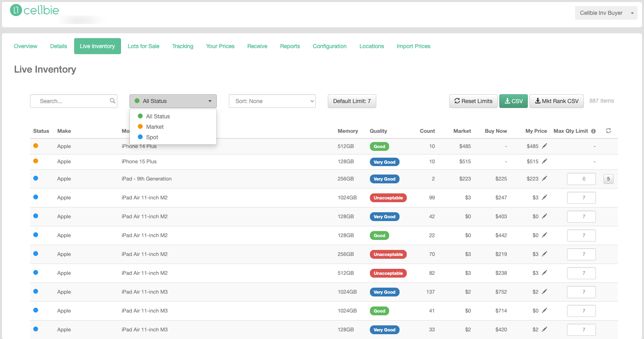
Task: Click the Buy Now column header
Action: click(496, 131)
